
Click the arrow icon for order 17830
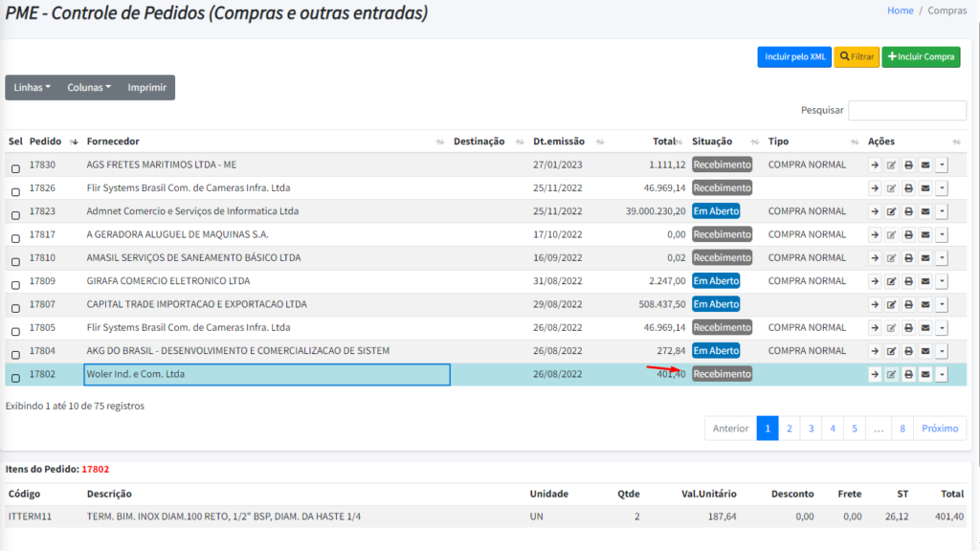[x=875, y=165]
